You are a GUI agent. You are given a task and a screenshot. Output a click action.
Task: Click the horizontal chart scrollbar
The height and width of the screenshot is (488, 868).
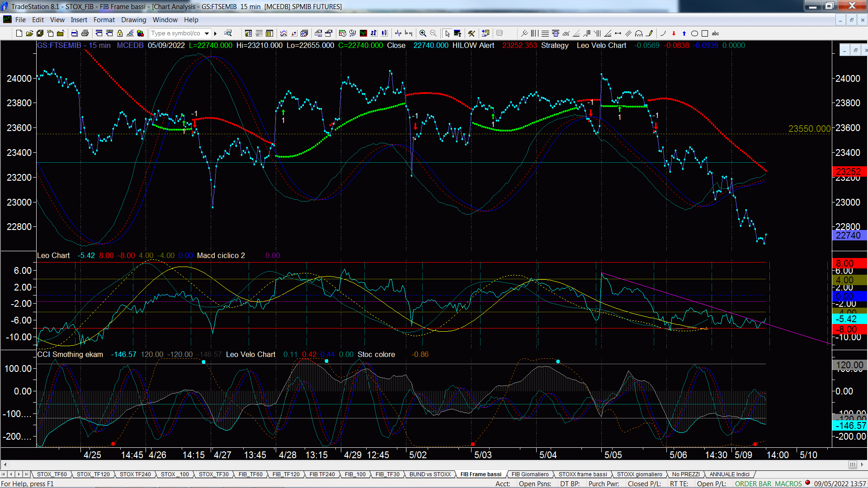tap(434, 465)
